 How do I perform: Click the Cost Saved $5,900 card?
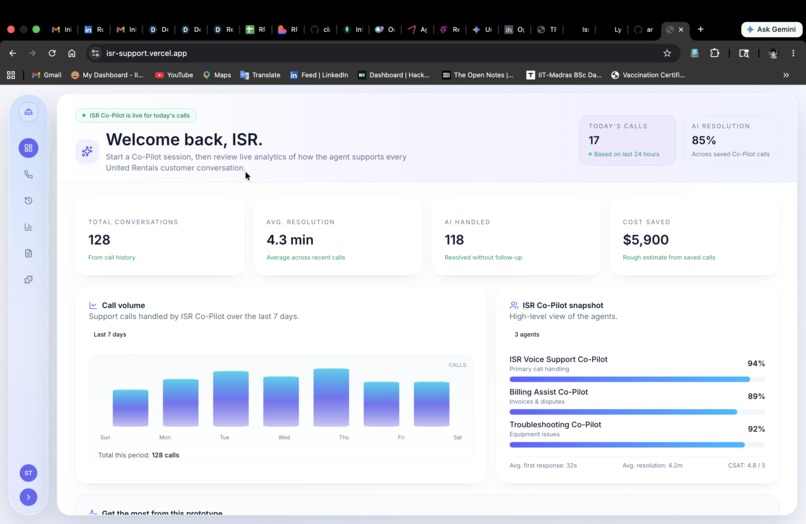coord(694,237)
